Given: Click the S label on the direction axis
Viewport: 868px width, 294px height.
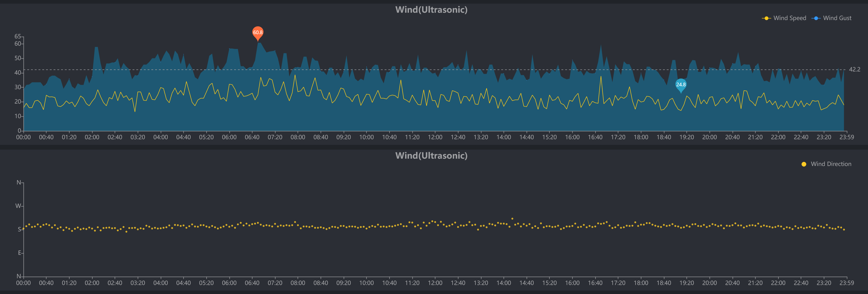Looking at the screenshot, I should click(20, 229).
